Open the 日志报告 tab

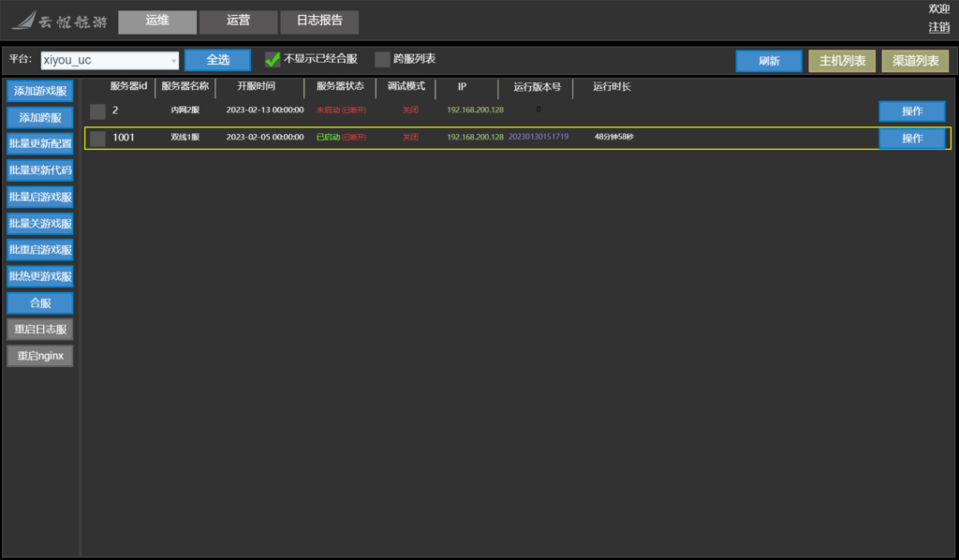coord(318,22)
